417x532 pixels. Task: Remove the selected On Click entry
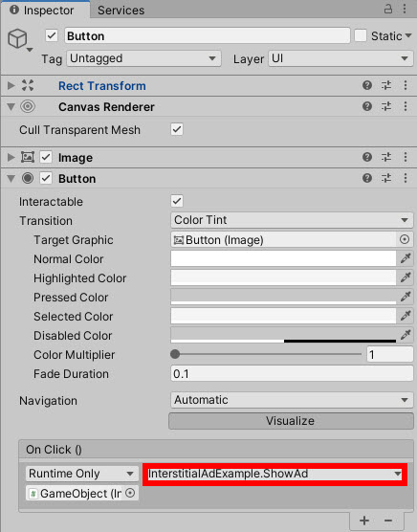tap(388, 521)
